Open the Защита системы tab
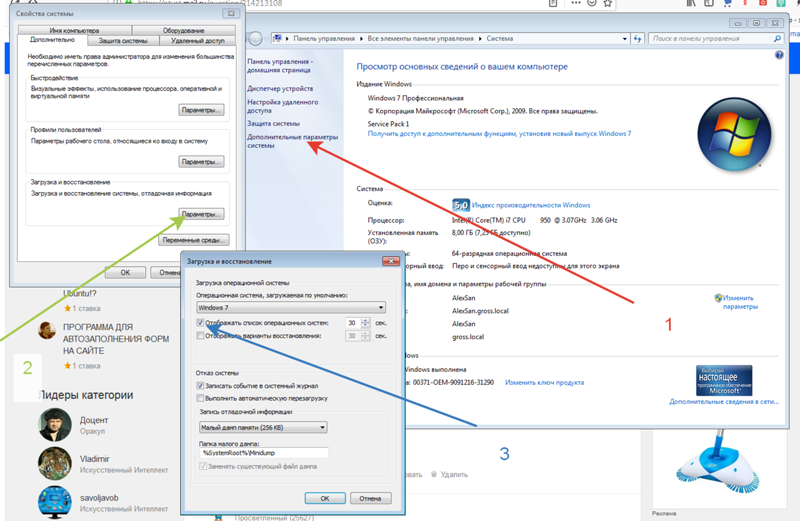The height and width of the screenshot is (521, 800). coord(123,40)
